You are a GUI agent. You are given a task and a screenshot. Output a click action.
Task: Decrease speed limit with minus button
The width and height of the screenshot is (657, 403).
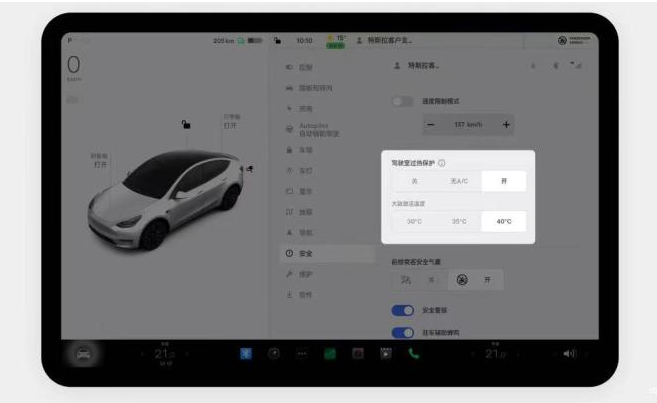[x=431, y=124]
